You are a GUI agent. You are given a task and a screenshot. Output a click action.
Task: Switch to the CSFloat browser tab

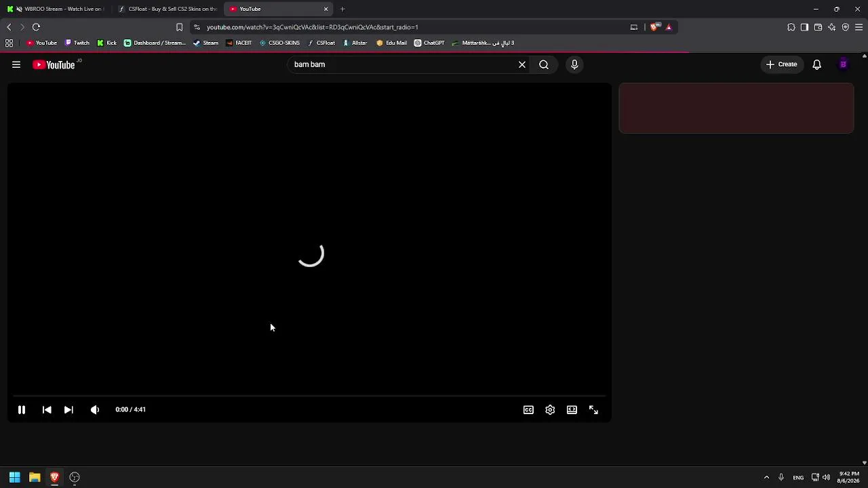click(167, 9)
